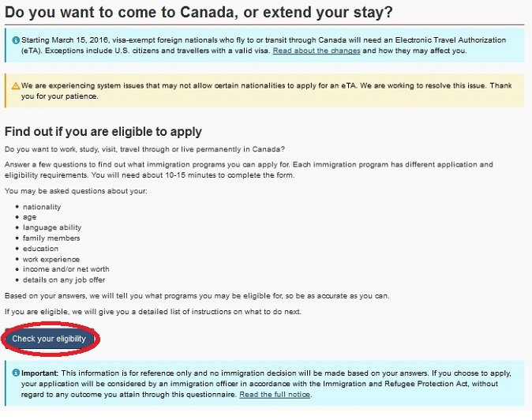Click the main page heading about coming to Canada
532x420 pixels.
tap(199, 13)
